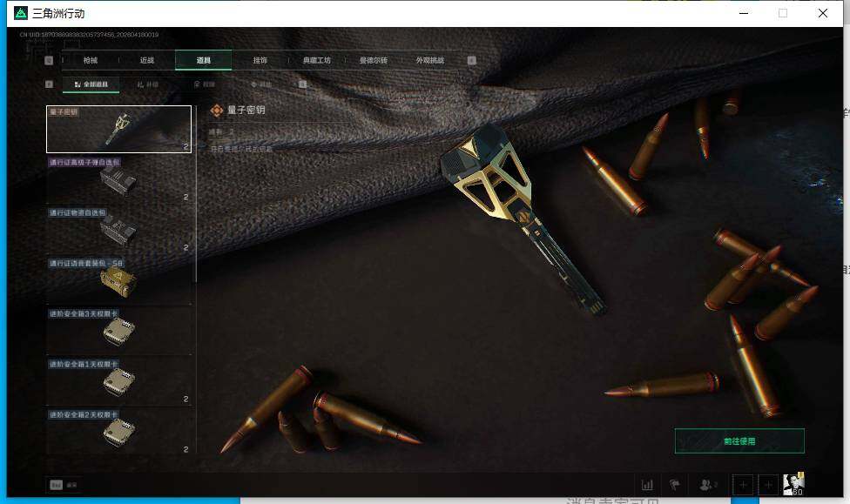
Task: Minimize the 三角洲行动 window
Action: (x=744, y=13)
